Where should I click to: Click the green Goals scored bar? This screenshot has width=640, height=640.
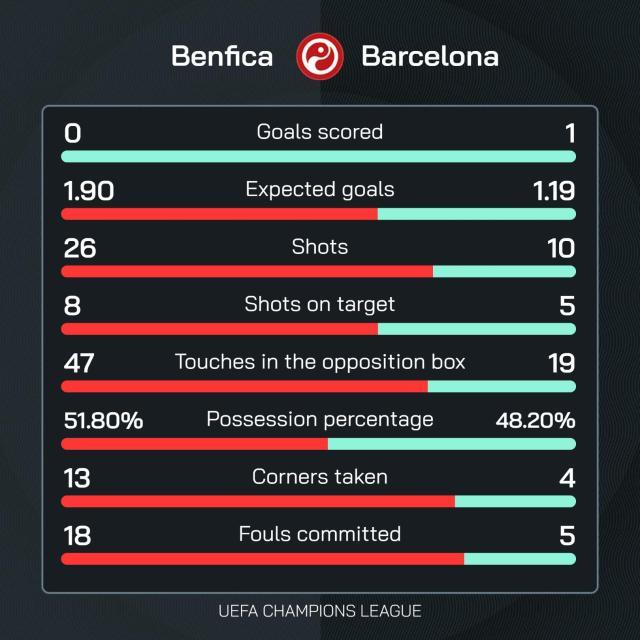pos(318,157)
